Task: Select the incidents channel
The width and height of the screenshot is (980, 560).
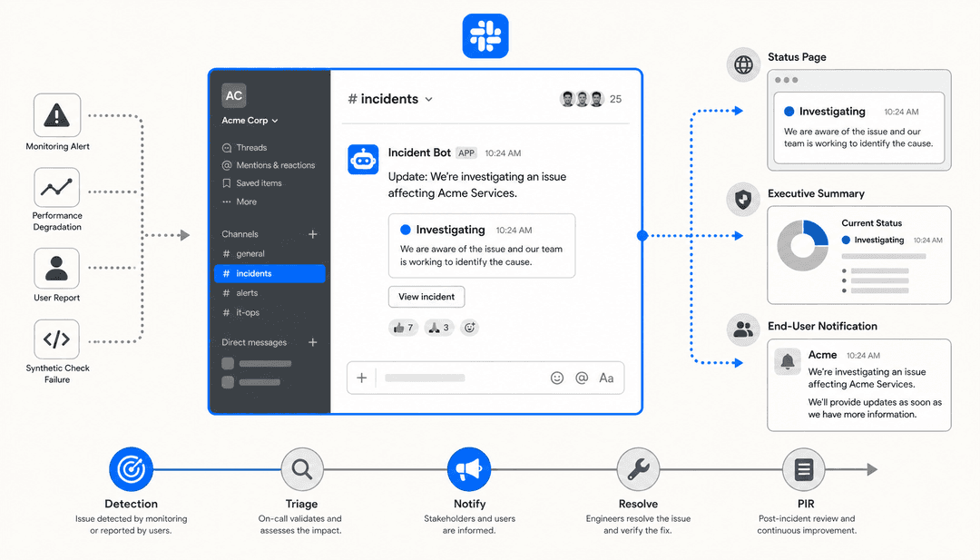Action: [269, 274]
